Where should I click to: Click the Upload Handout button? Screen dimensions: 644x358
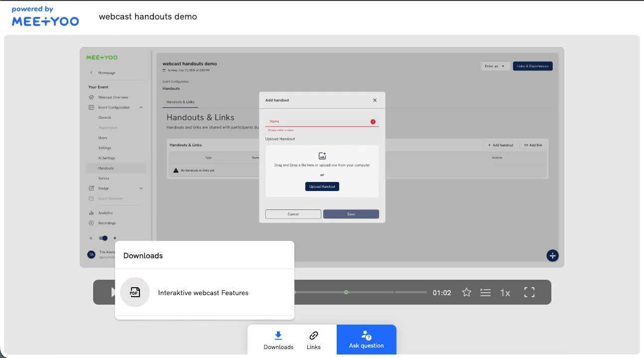point(322,186)
